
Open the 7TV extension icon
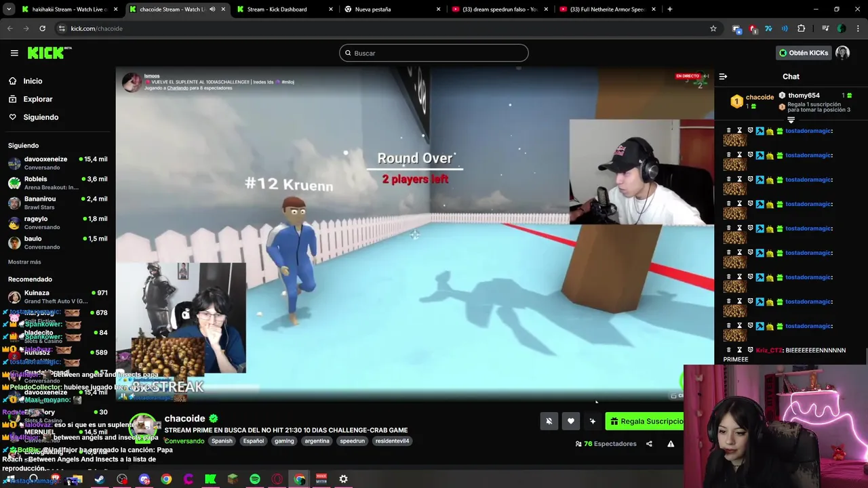click(768, 28)
